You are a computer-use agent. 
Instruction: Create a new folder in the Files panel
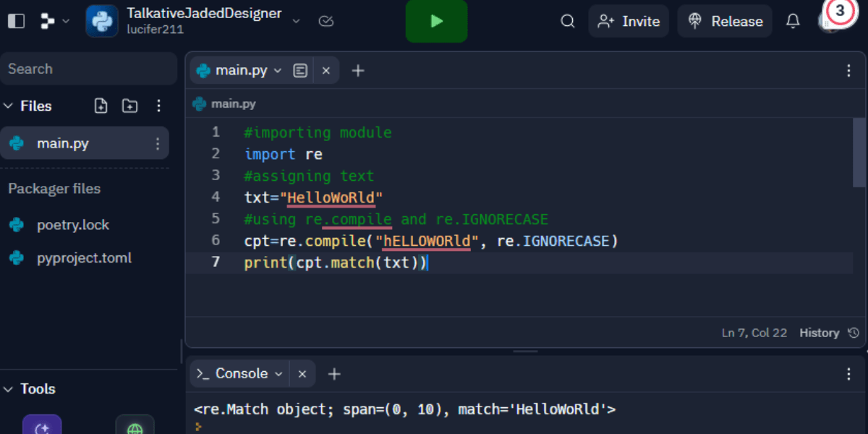tap(129, 106)
